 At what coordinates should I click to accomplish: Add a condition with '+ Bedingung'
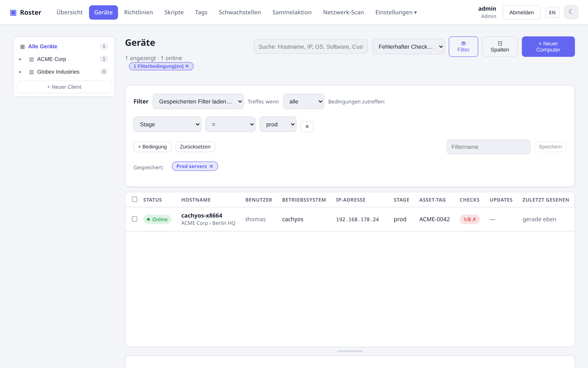click(x=152, y=147)
